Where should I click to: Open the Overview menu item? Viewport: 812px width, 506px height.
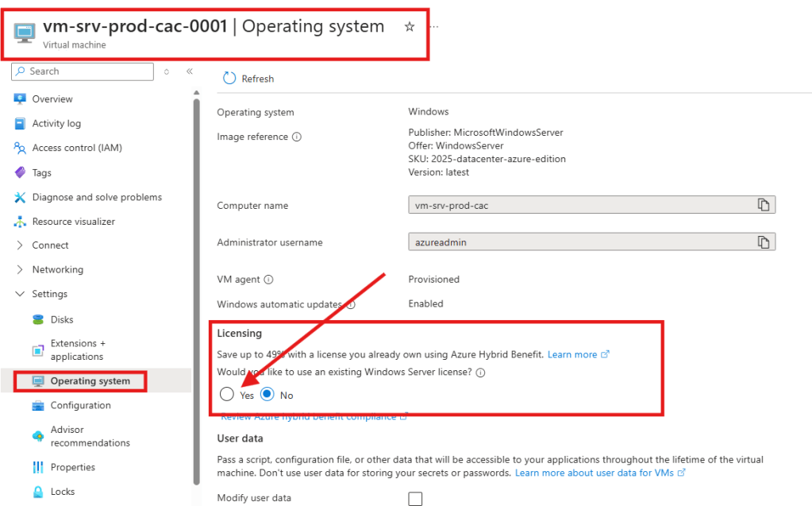(52, 99)
